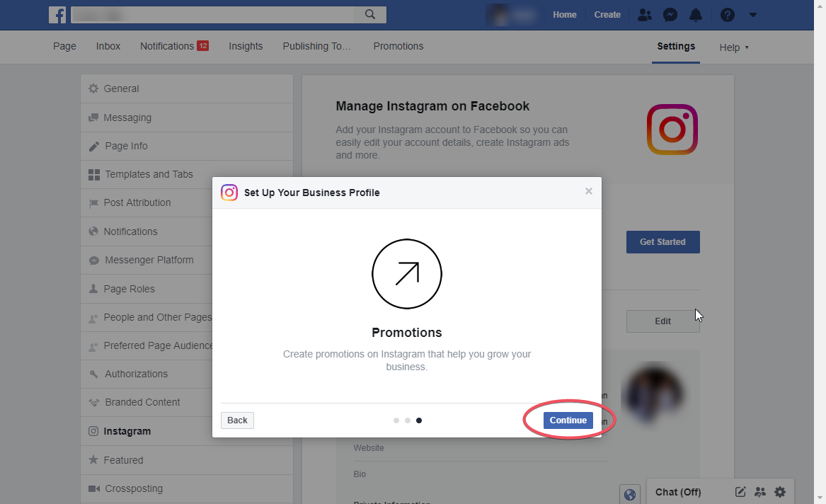Image resolution: width=826 pixels, height=504 pixels.
Task: Open the notifications bell icon
Action: 696,15
